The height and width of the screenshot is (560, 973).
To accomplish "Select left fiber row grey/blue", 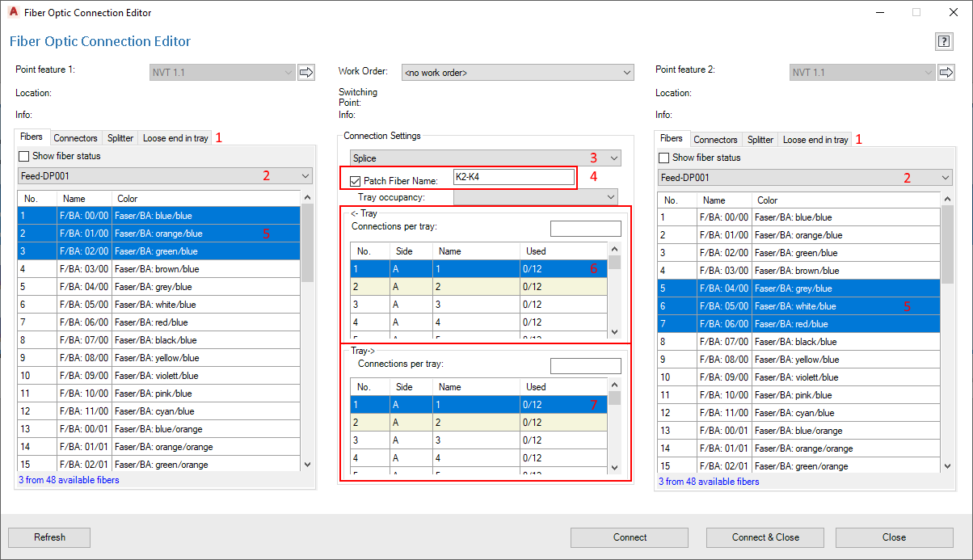I will [x=159, y=287].
